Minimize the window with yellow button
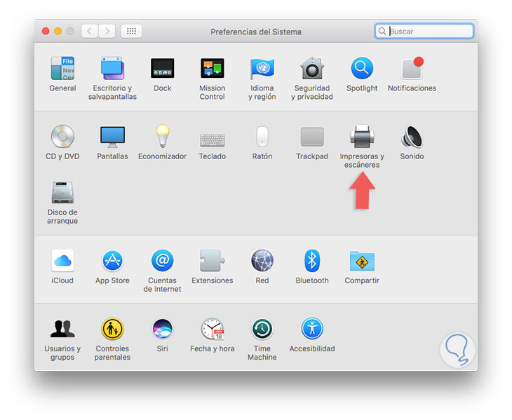 click(x=58, y=32)
